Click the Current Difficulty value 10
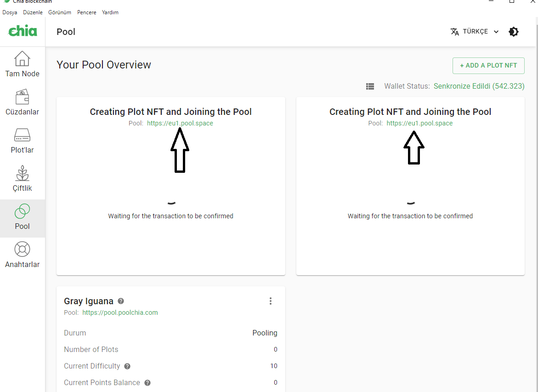Image resolution: width=538 pixels, height=392 pixels. pos(274,366)
